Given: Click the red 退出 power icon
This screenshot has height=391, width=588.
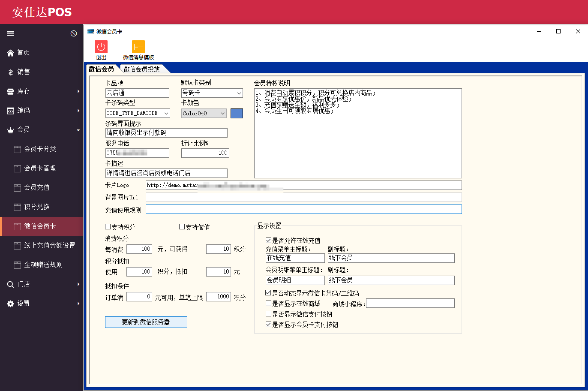Looking at the screenshot, I should pyautogui.click(x=101, y=47).
